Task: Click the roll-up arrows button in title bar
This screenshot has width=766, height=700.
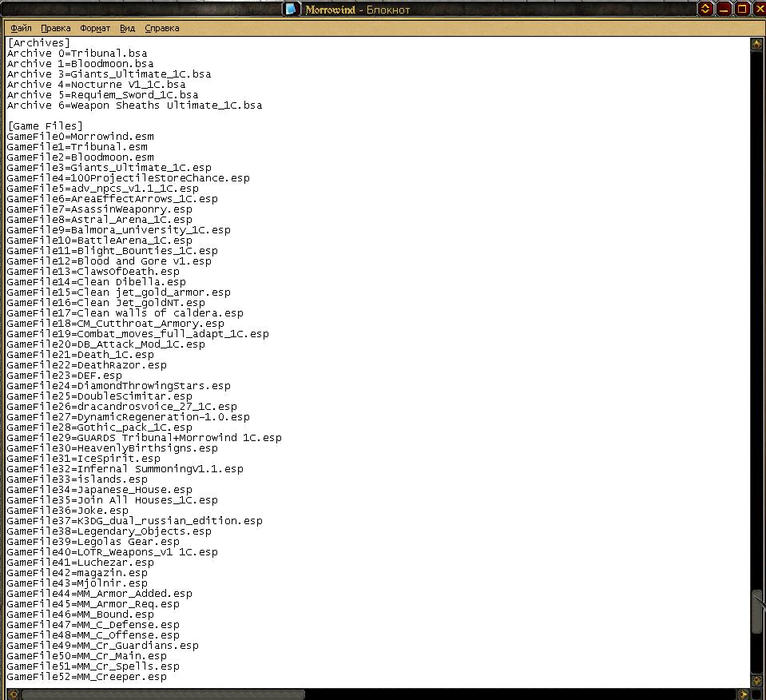Action: click(705, 8)
